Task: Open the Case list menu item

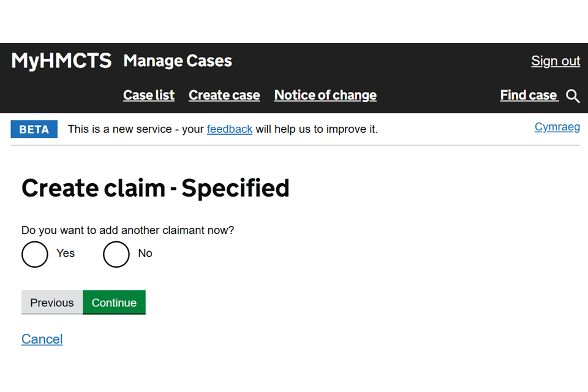Action: 149,96
